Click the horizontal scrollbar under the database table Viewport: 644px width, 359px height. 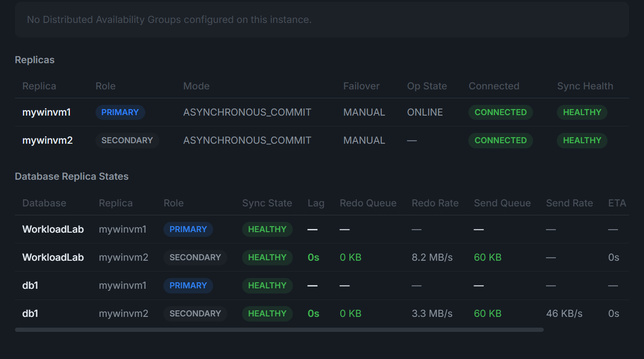click(x=279, y=330)
